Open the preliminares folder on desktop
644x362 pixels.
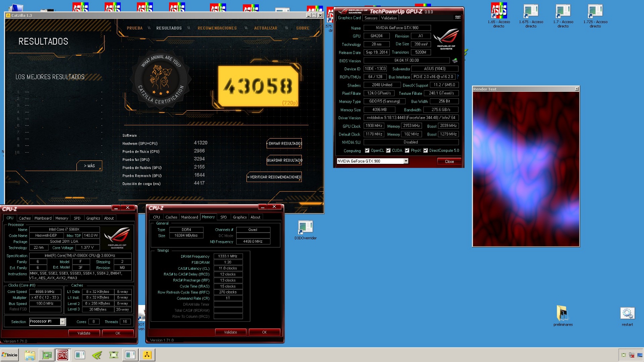pos(563,316)
